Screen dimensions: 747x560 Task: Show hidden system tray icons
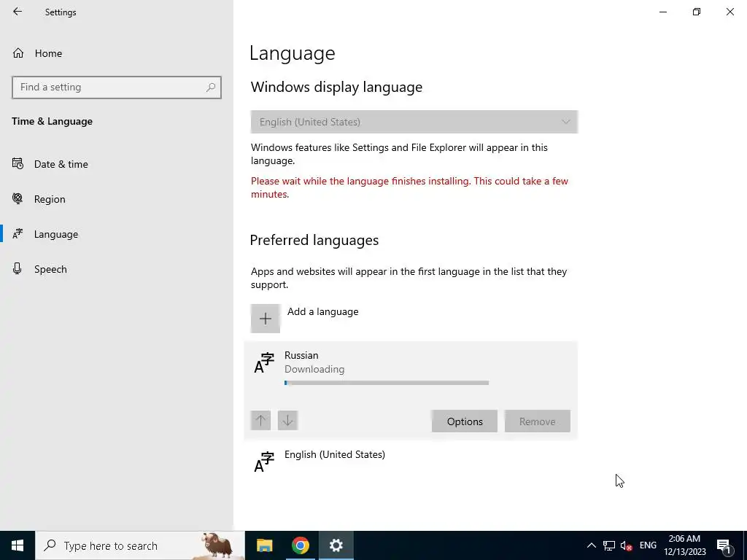click(x=591, y=545)
